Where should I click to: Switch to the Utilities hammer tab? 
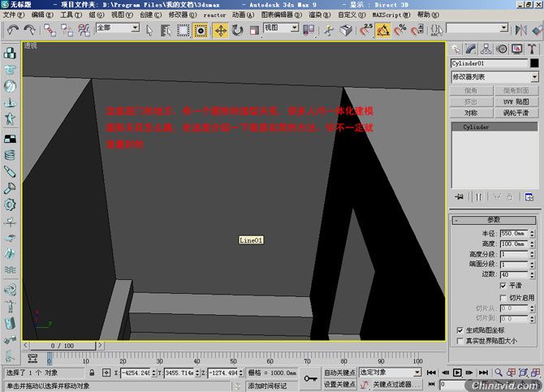(x=532, y=49)
